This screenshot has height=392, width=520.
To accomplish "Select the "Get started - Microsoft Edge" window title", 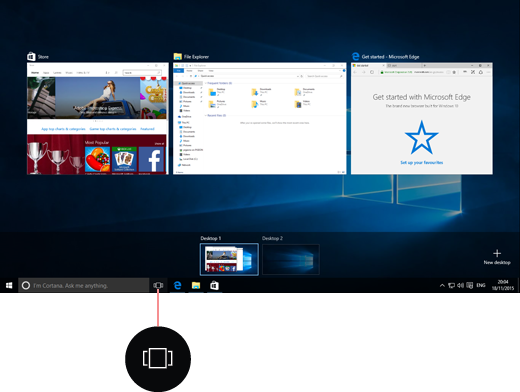I will tap(390, 57).
